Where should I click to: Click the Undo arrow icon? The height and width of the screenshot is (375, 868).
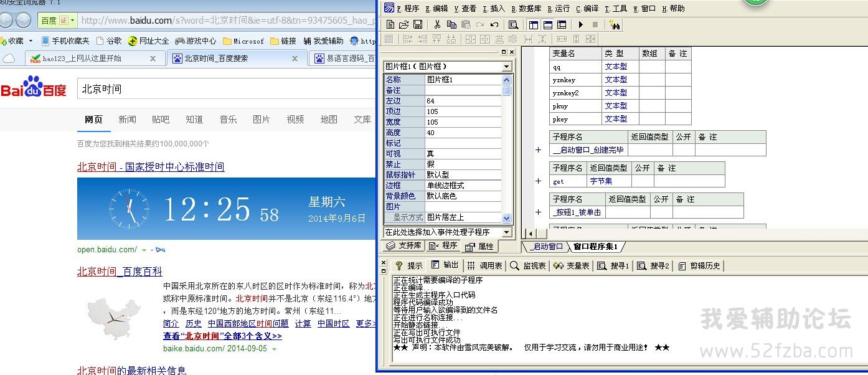click(494, 25)
